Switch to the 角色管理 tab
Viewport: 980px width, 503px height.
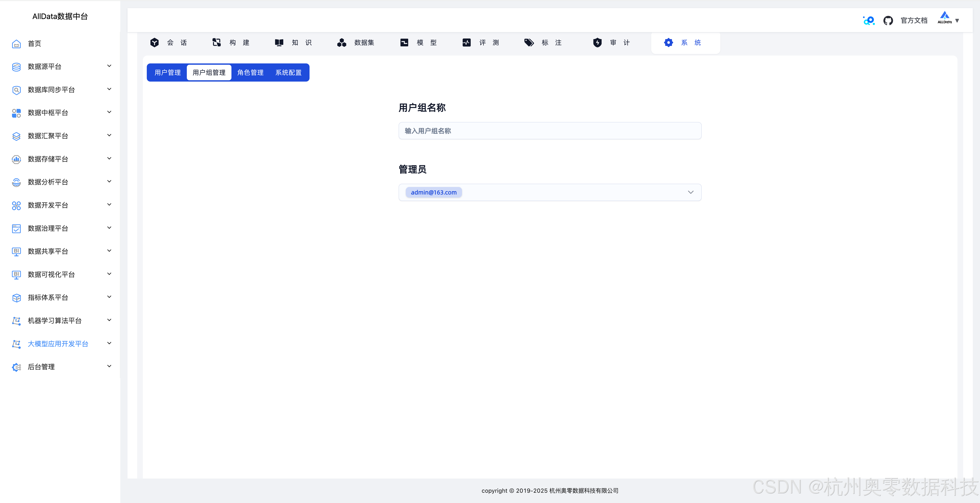250,72
